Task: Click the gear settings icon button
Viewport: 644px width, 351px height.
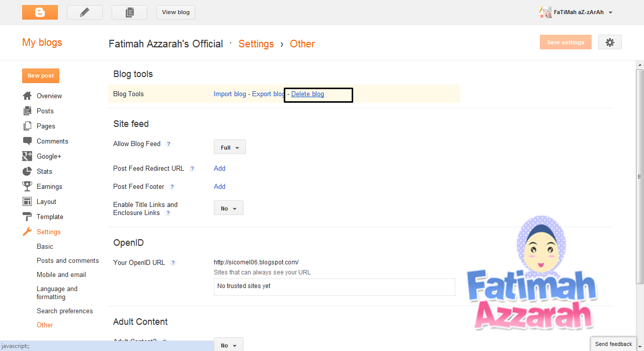Action: tap(610, 42)
